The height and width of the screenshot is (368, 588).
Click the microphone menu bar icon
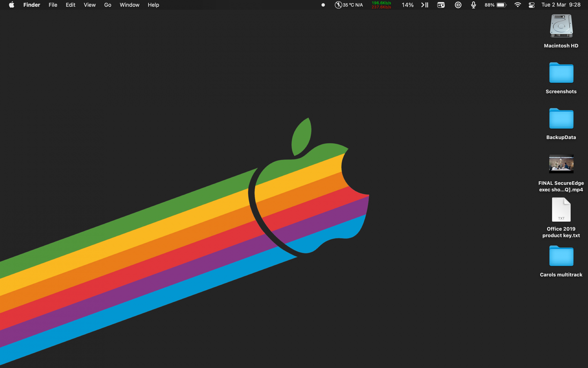click(473, 5)
